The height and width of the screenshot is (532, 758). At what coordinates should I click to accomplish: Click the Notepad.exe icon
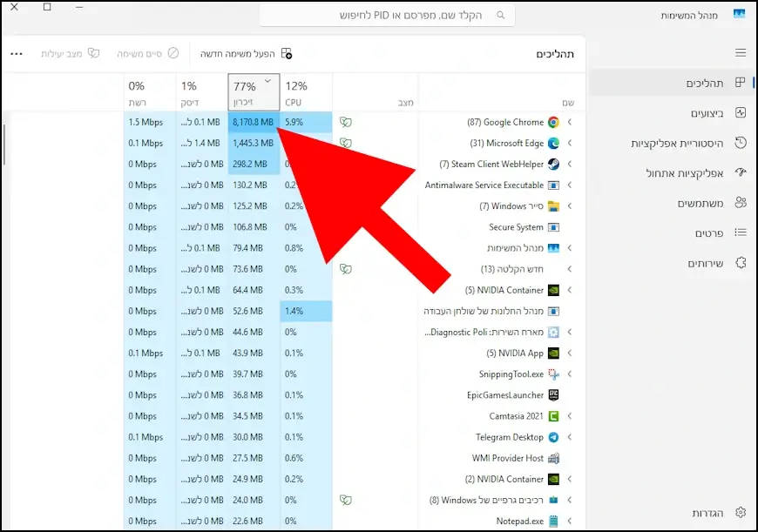(x=553, y=522)
